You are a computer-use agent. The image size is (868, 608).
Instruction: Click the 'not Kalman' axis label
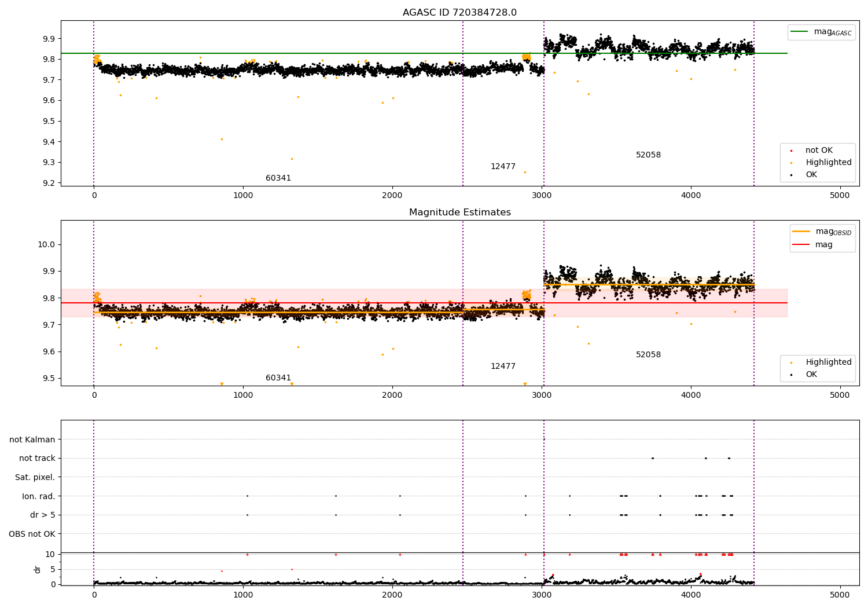[x=32, y=440]
